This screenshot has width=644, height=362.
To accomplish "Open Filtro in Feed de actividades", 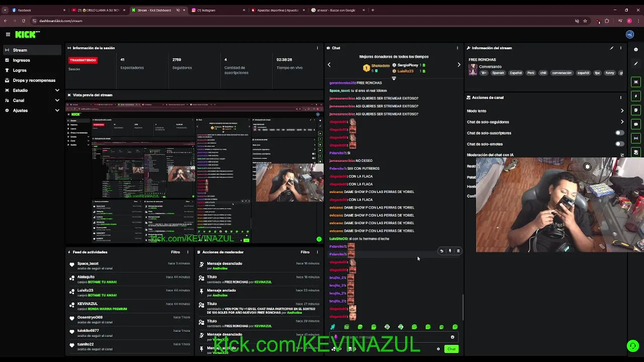I will click(175, 252).
